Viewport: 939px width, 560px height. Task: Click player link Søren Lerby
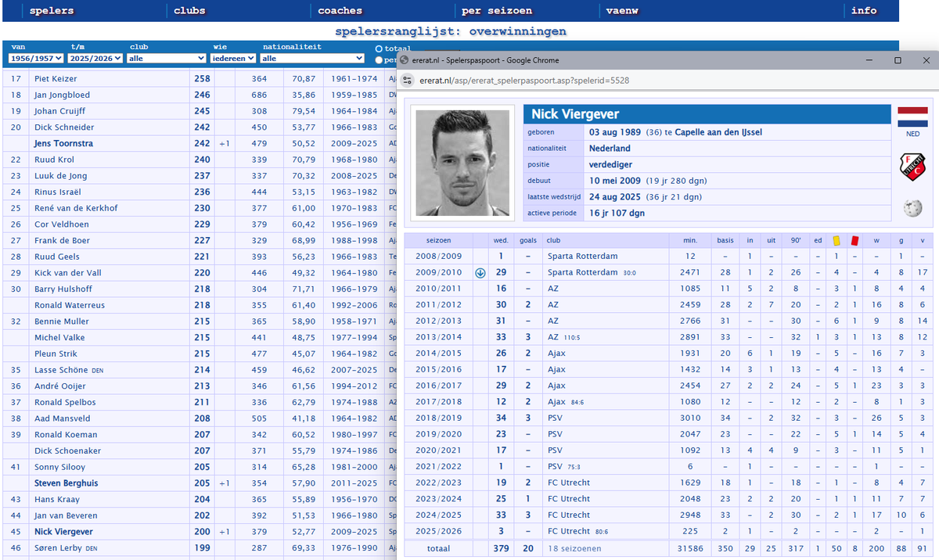(59, 548)
